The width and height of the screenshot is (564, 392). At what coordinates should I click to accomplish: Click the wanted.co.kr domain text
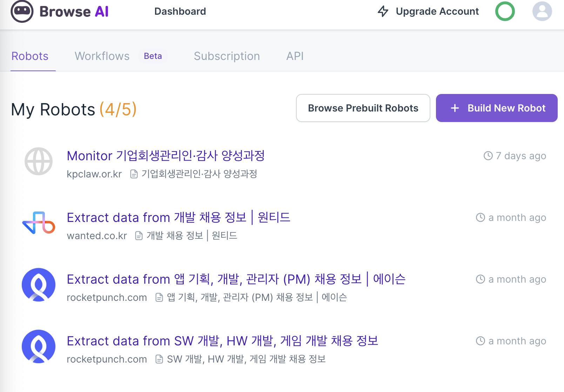pyautogui.click(x=97, y=236)
